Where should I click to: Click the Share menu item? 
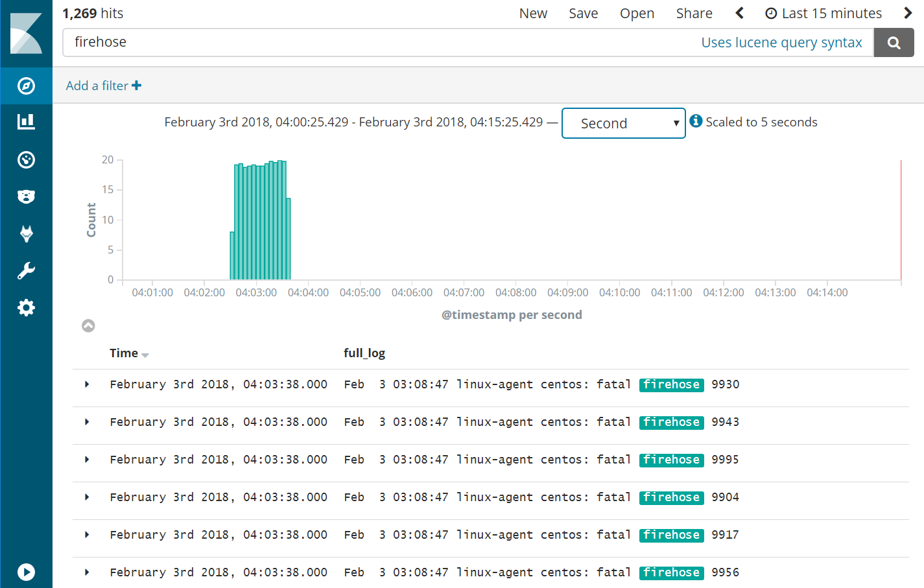tap(694, 14)
